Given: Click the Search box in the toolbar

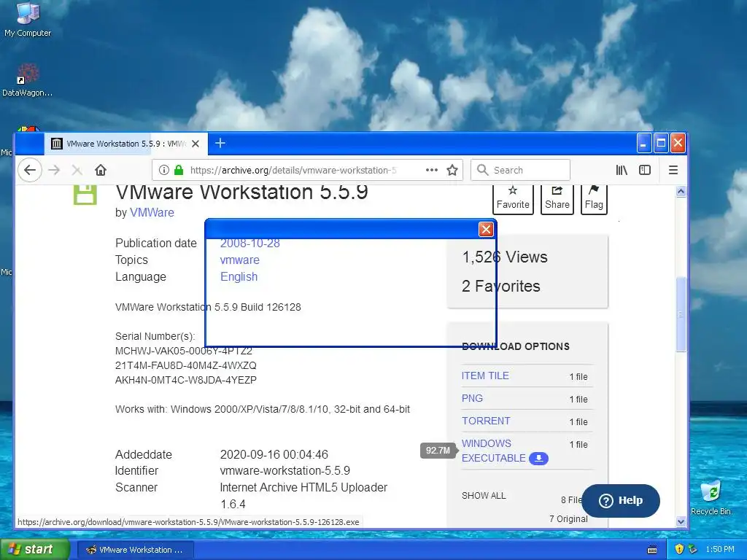Looking at the screenshot, I should (x=520, y=170).
